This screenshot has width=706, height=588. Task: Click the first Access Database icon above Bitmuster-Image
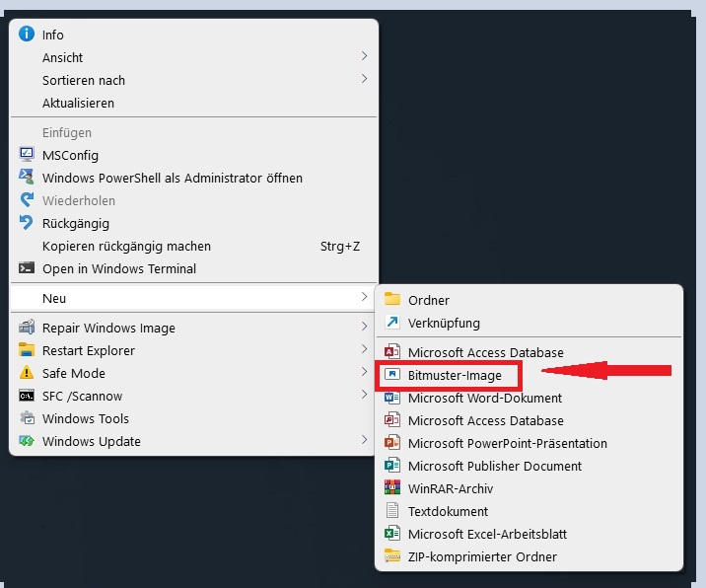tap(392, 351)
